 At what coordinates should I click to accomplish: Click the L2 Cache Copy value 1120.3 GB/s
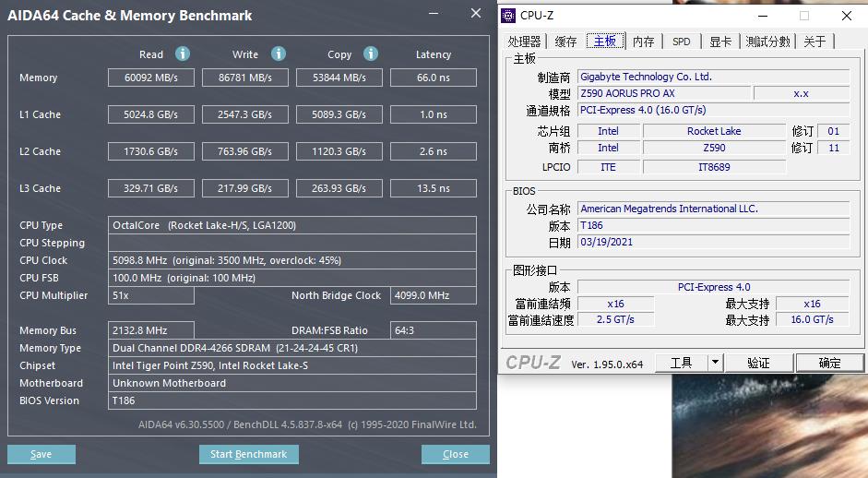[339, 151]
